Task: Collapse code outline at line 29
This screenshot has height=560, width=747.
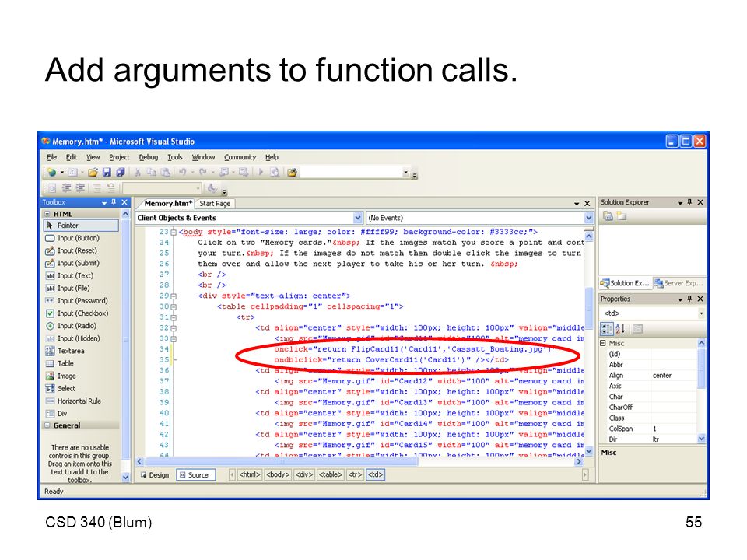Action: tap(174, 296)
